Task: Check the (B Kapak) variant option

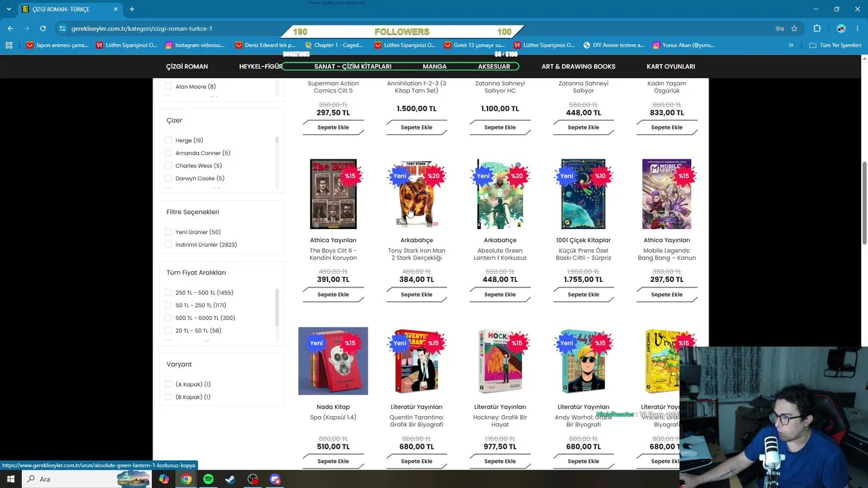Action: coord(168,397)
